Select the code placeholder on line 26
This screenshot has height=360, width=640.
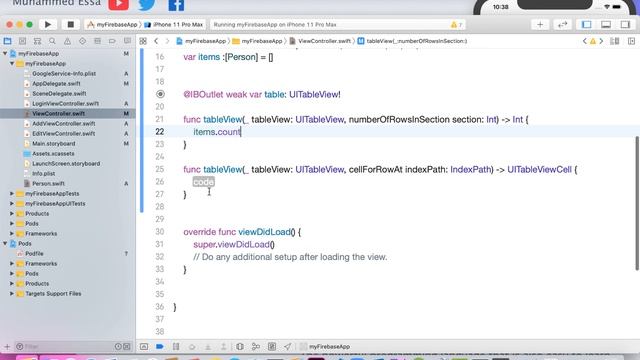click(x=203, y=182)
